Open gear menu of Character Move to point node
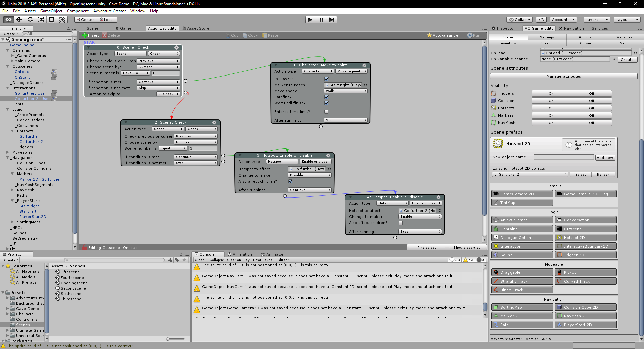The height and width of the screenshot is (349, 644). 364,65
